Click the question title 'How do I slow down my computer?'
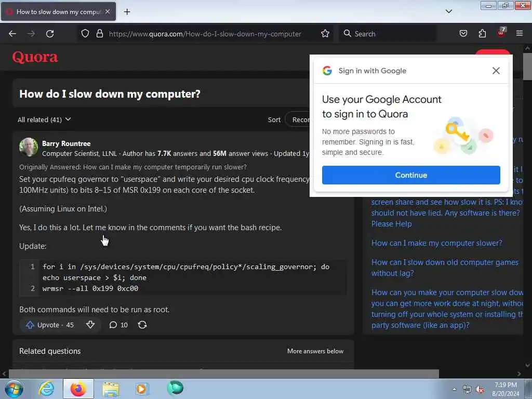This screenshot has width=532, height=399. [x=110, y=94]
